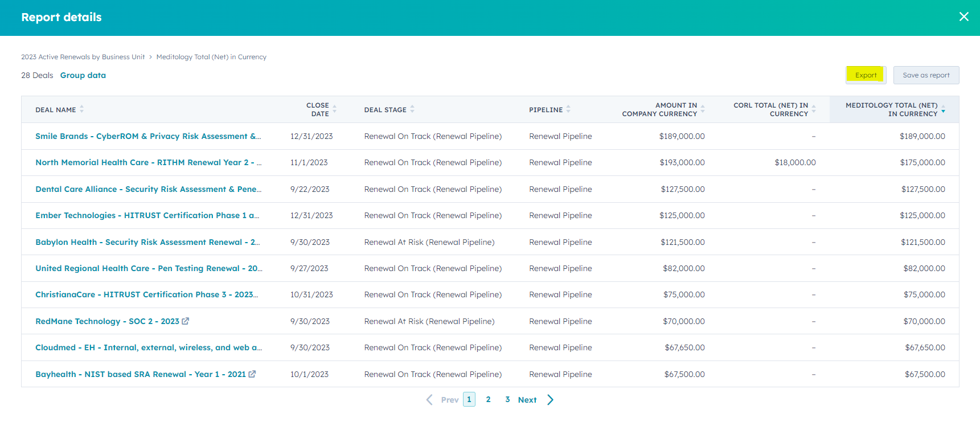The width and height of the screenshot is (980, 426).
Task: Close the Report details panel
Action: click(x=963, y=17)
